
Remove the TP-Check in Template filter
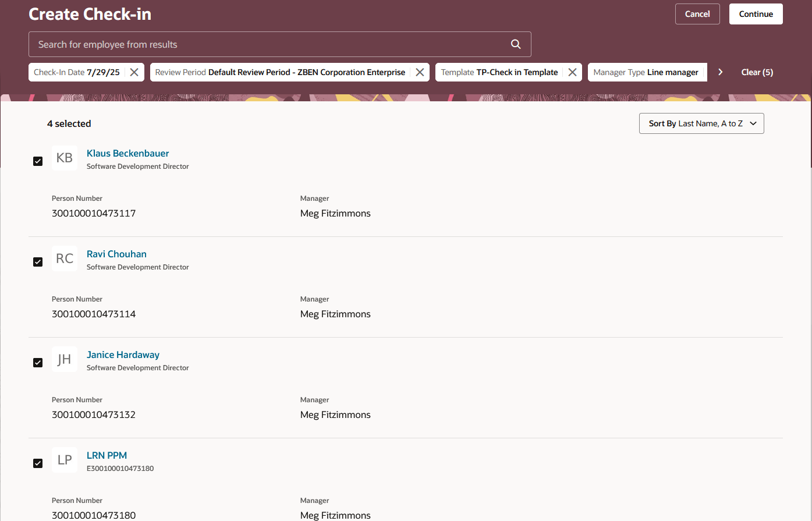tap(572, 72)
